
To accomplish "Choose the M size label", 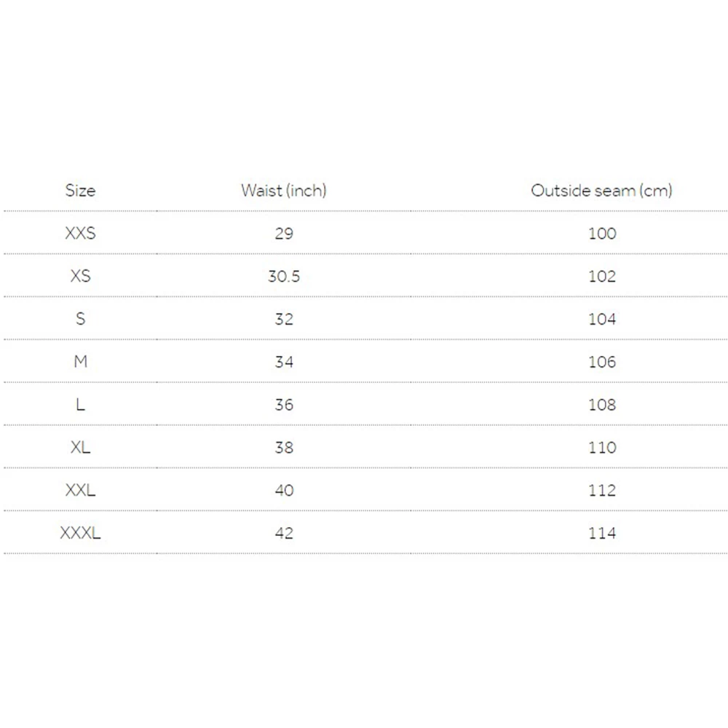I will (x=80, y=362).
